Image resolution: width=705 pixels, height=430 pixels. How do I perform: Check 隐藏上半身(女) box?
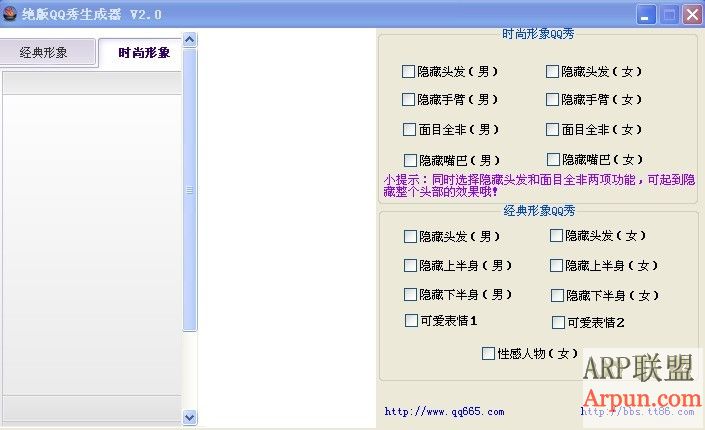(556, 265)
